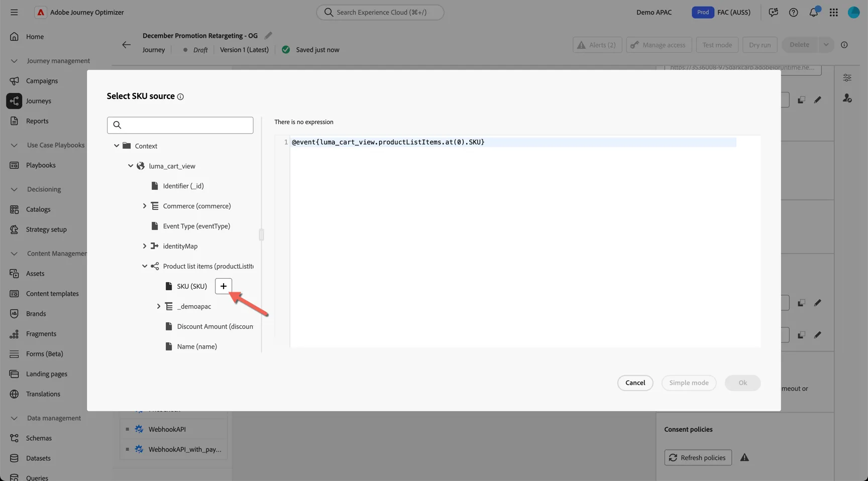This screenshot has width=868, height=481.
Task: Open the user profile avatar
Action: coord(853,12)
